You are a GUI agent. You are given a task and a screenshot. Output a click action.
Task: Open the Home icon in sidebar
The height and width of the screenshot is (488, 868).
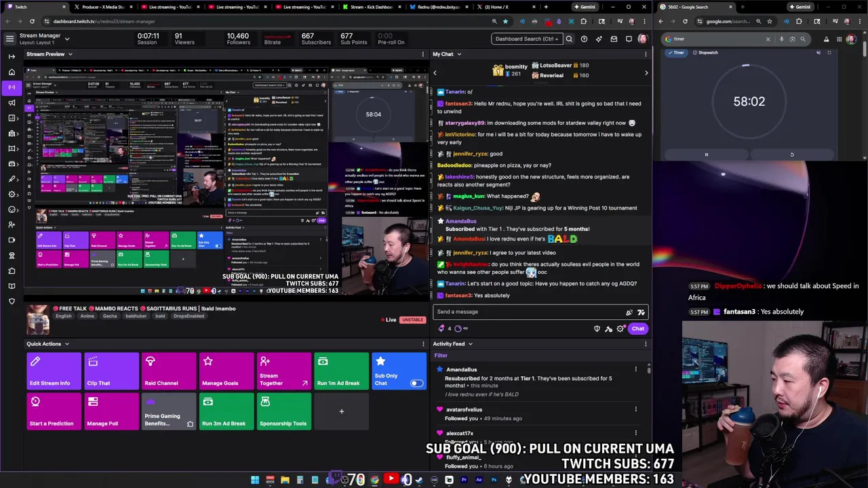(12, 72)
